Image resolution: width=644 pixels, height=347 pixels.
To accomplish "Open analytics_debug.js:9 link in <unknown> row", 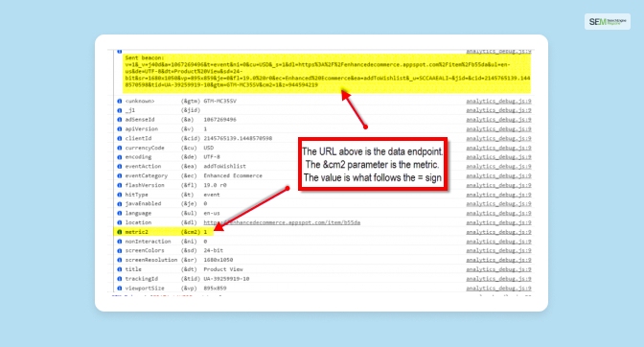I will click(x=498, y=101).
